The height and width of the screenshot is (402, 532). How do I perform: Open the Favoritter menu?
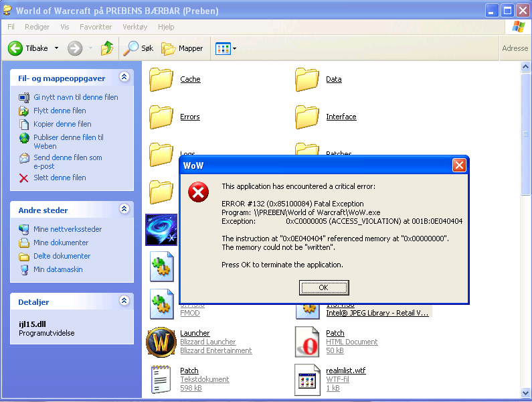95,27
